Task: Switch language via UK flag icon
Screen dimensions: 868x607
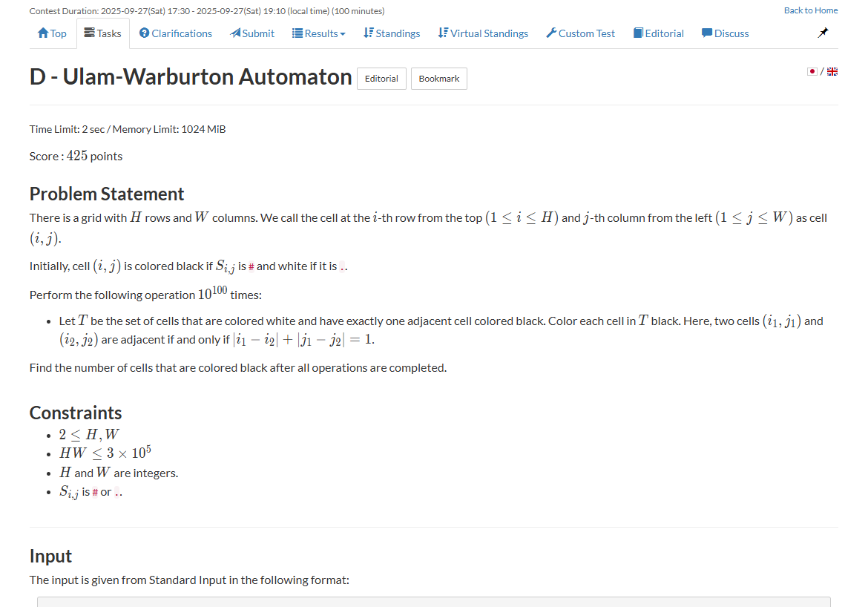Action: click(832, 71)
